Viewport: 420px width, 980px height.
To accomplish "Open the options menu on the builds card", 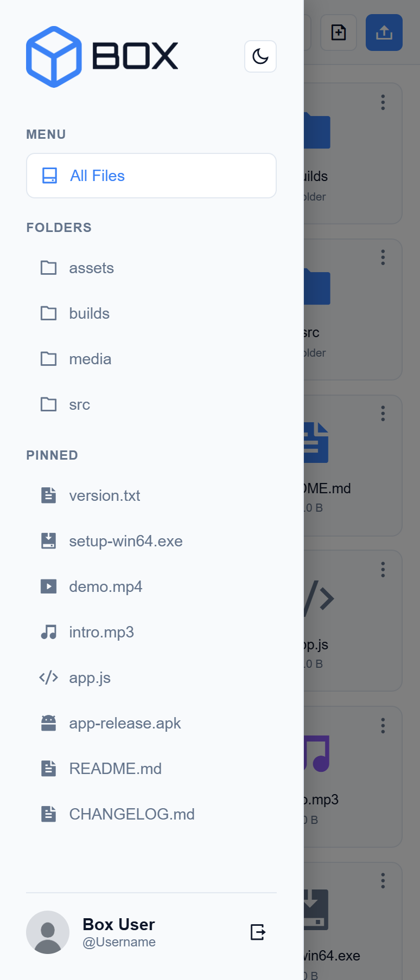I will pyautogui.click(x=383, y=102).
